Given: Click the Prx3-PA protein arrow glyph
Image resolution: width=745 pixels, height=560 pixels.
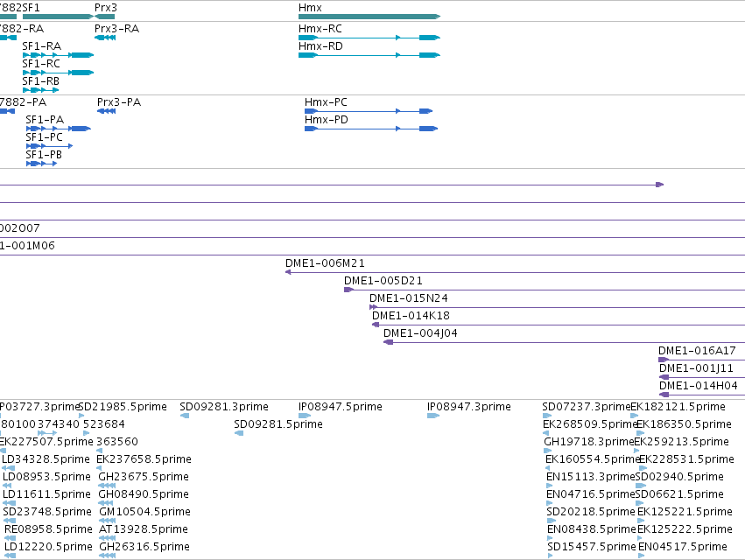Looking at the screenshot, I should [x=107, y=111].
